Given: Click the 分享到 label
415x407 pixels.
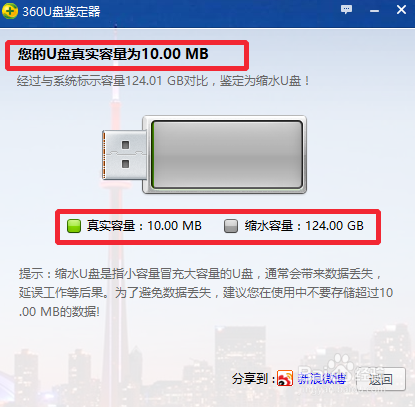Looking at the screenshot, I should 254,379.
